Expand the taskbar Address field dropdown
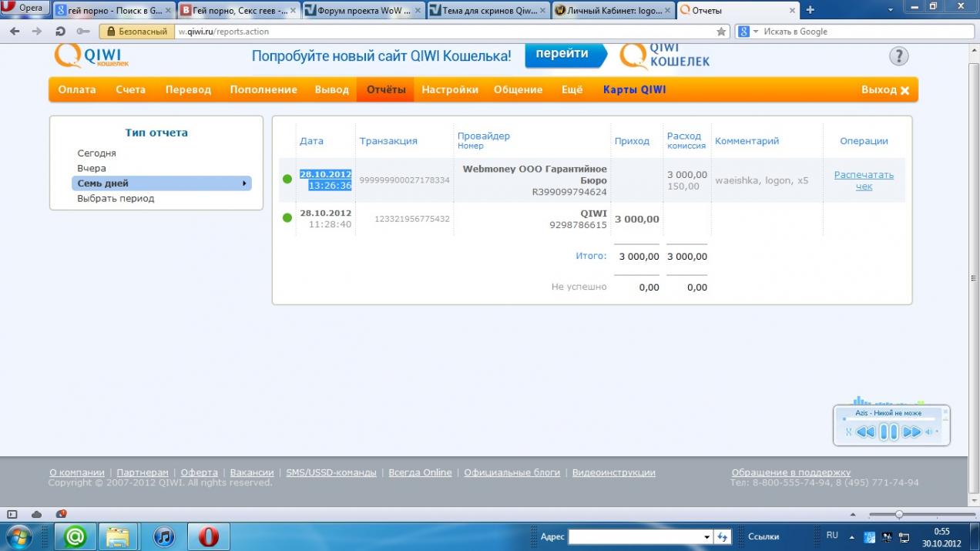The width and height of the screenshot is (980, 551). click(x=706, y=536)
